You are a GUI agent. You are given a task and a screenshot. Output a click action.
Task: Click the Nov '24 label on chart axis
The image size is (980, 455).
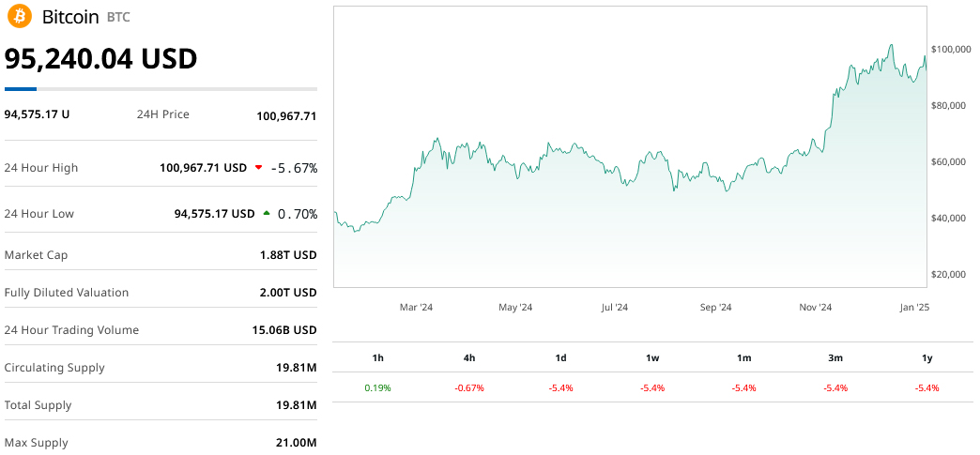[x=815, y=307]
